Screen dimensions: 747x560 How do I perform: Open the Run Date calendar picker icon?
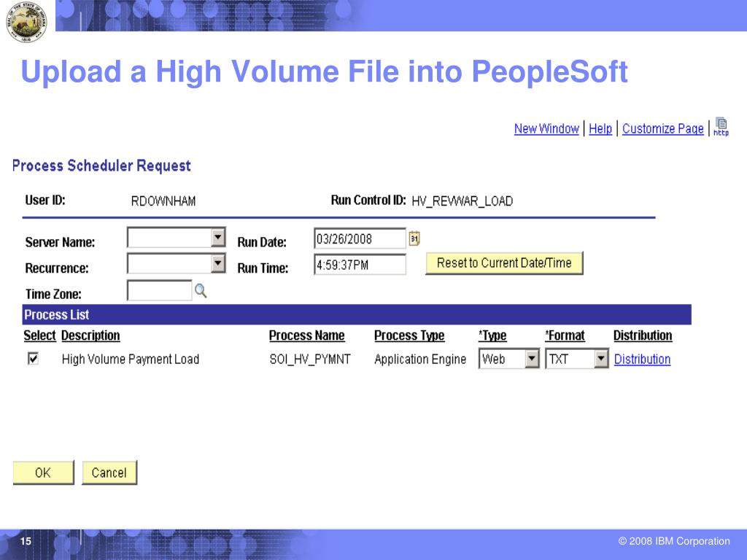pyautogui.click(x=414, y=238)
